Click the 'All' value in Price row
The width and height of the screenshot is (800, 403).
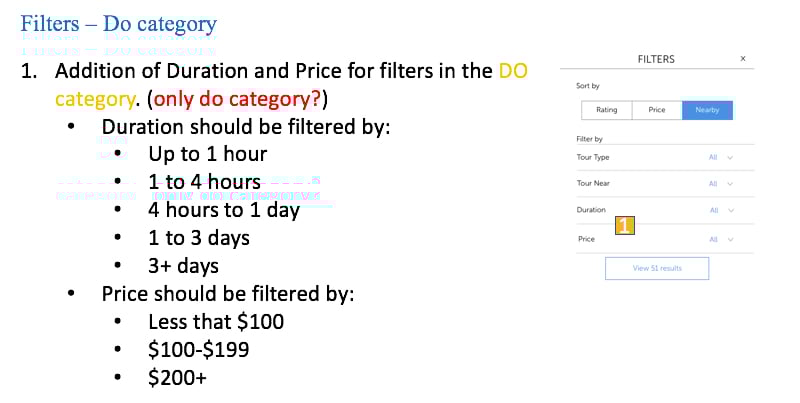tap(713, 240)
